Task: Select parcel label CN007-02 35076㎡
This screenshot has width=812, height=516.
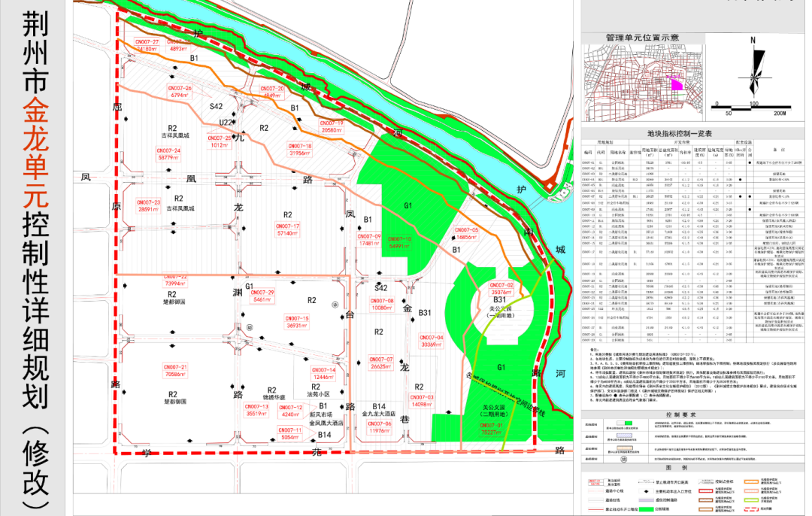Action: [x=501, y=289]
